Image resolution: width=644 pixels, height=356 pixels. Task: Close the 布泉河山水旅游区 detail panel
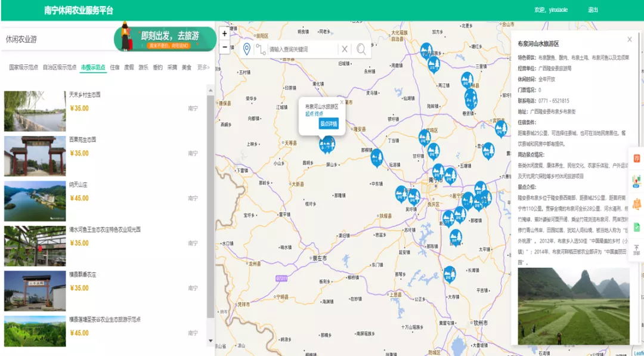pos(629,39)
